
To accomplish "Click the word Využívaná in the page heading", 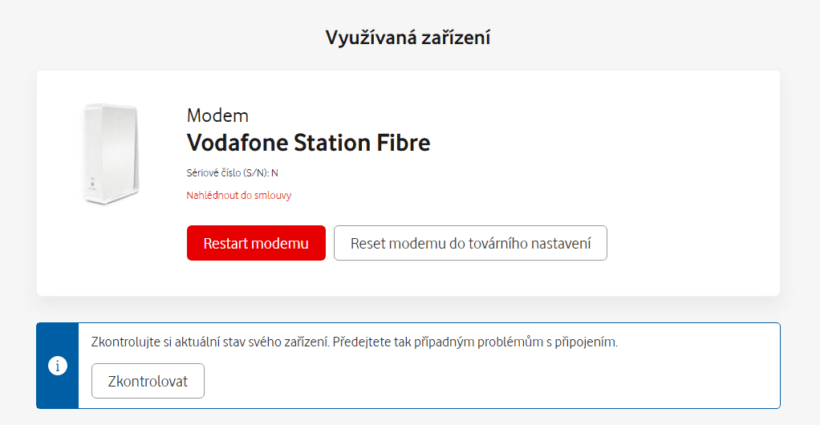I will [368, 38].
